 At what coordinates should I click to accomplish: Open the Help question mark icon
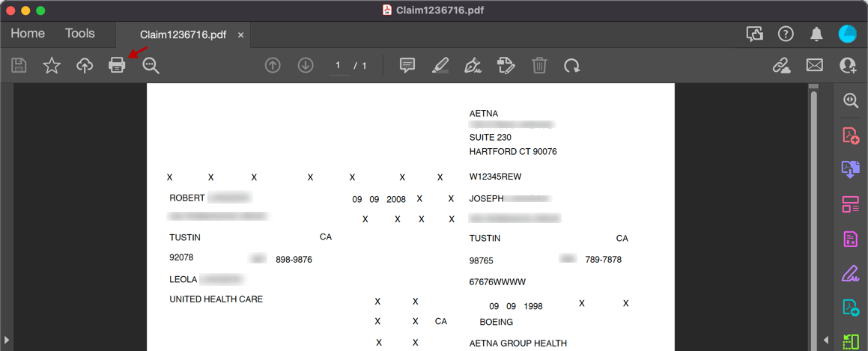[786, 34]
